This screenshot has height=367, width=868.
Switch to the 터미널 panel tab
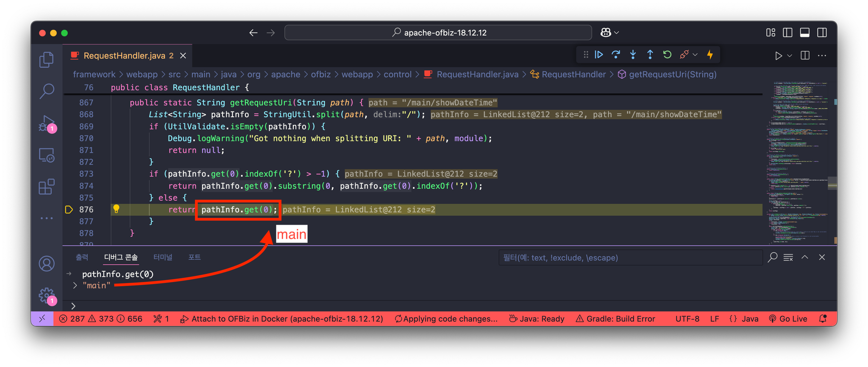(x=163, y=257)
